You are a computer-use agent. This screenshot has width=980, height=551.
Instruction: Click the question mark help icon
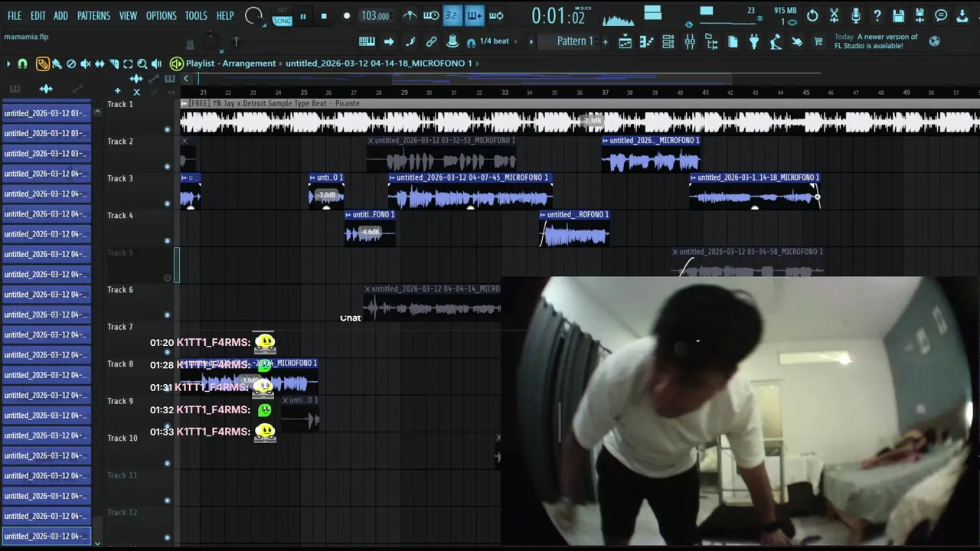(x=877, y=16)
